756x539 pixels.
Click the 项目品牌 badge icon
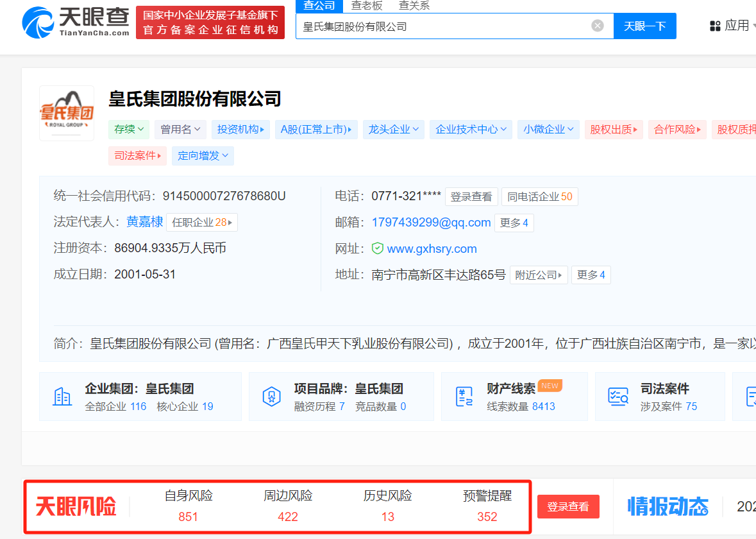point(272,397)
